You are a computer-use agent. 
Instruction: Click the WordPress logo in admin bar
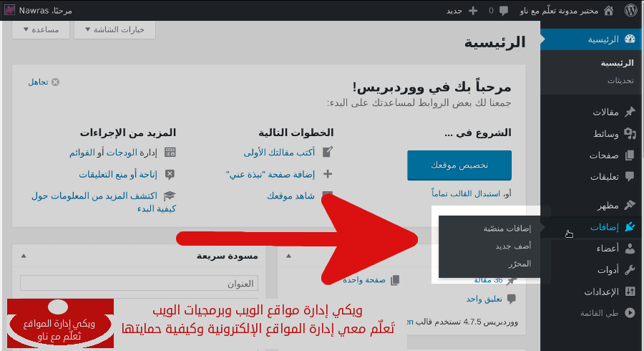tap(630, 10)
